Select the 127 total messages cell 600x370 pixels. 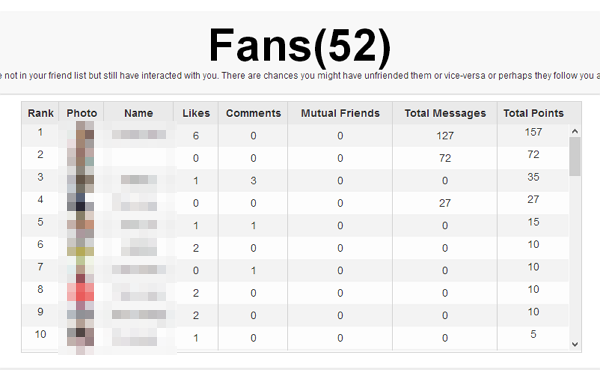click(x=445, y=135)
